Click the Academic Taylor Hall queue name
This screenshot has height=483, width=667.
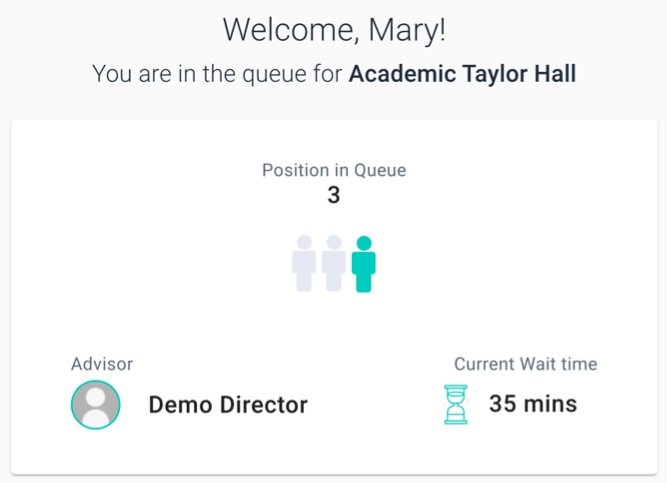coord(462,74)
